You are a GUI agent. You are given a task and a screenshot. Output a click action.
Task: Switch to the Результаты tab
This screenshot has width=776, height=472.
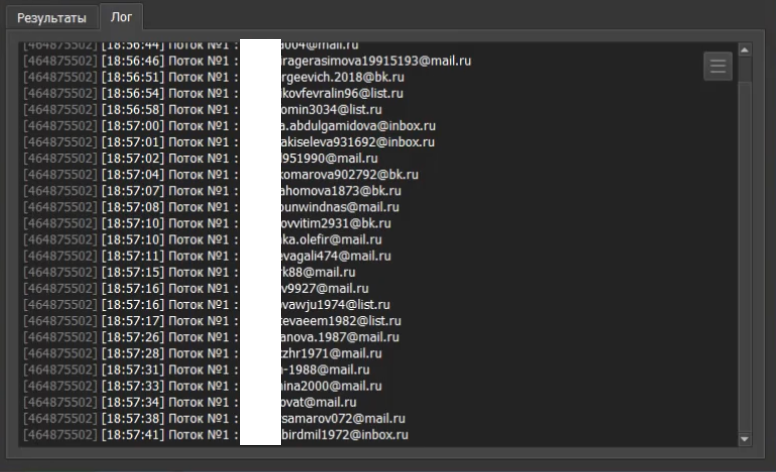pos(51,18)
